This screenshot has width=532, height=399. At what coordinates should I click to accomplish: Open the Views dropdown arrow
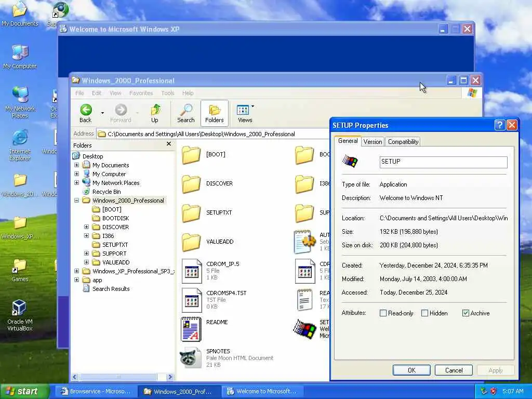253,107
